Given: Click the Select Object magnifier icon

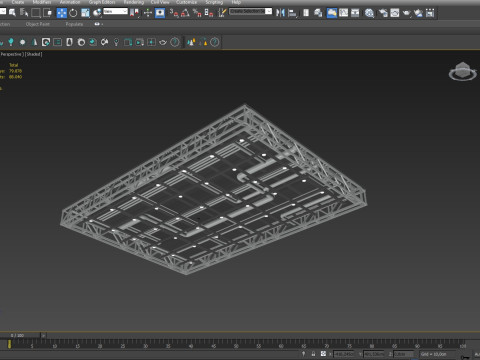Looking at the screenshot, I should pyautogui.click(x=12, y=13).
